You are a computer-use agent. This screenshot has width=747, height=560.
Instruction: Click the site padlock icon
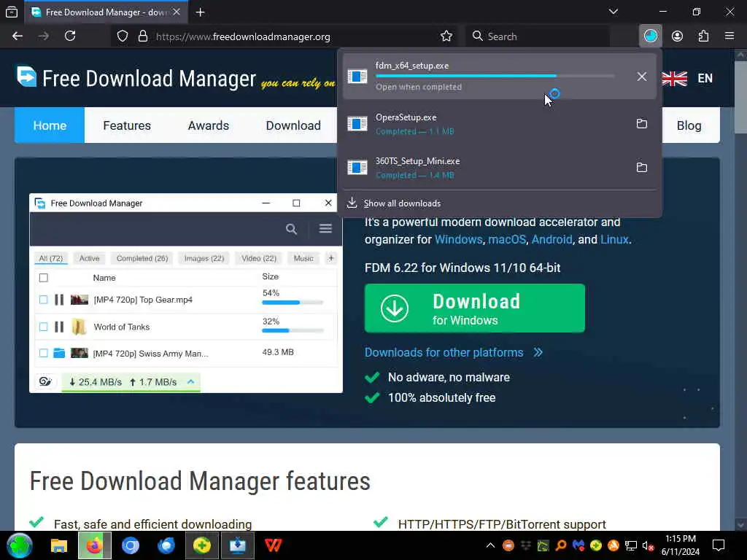[x=142, y=36]
